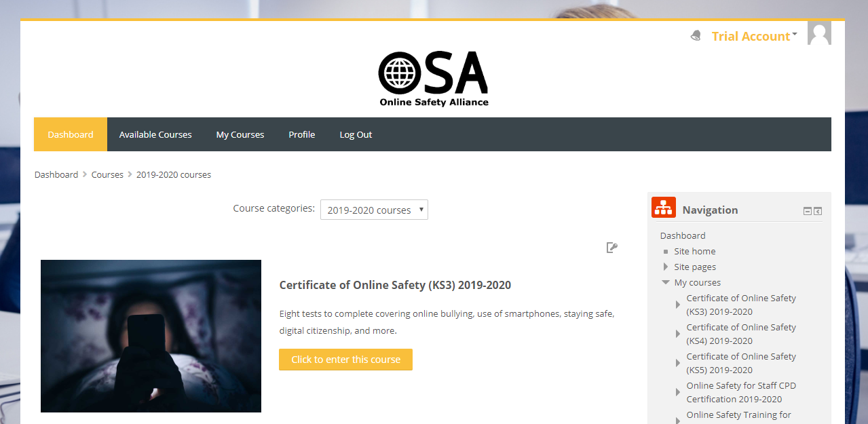Click the orange Navigation sitemap icon
This screenshot has height=424, width=868.
point(663,207)
